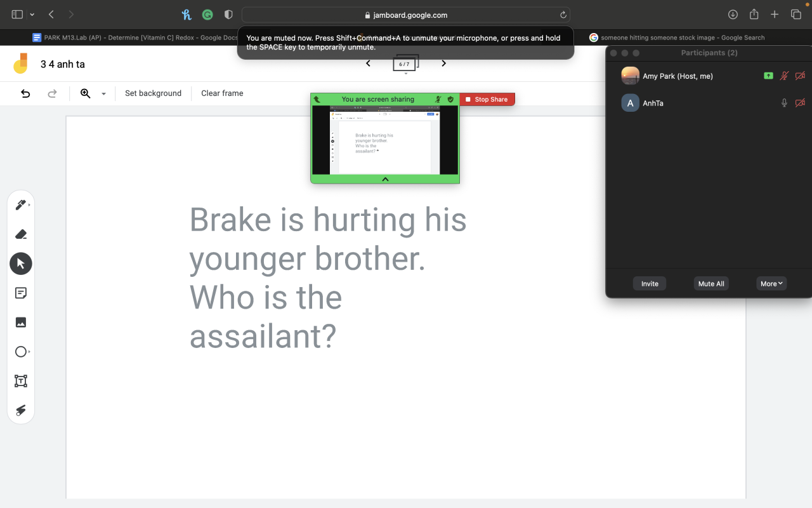
Task: Go back in Safari
Action: tap(51, 14)
